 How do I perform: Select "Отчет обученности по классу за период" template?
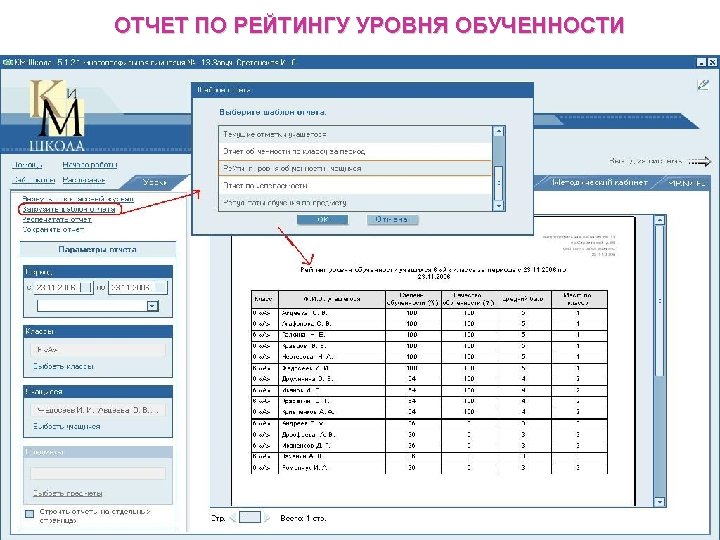(x=354, y=151)
